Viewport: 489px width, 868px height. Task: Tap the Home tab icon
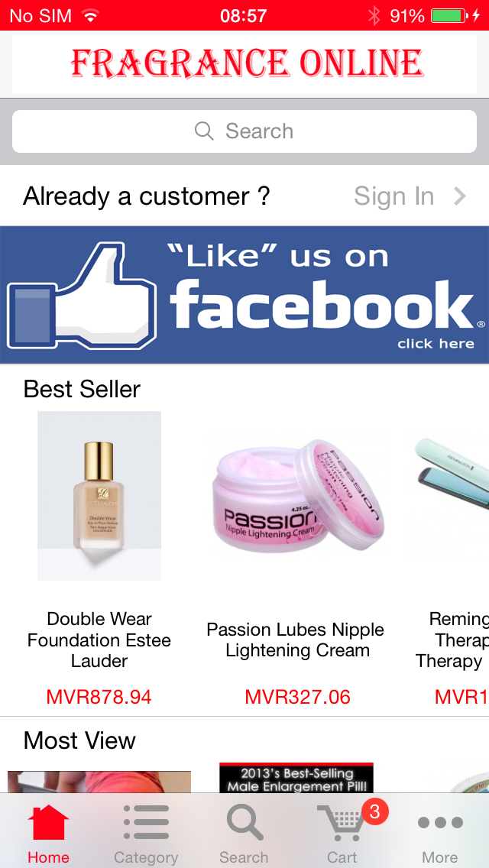[x=48, y=823]
